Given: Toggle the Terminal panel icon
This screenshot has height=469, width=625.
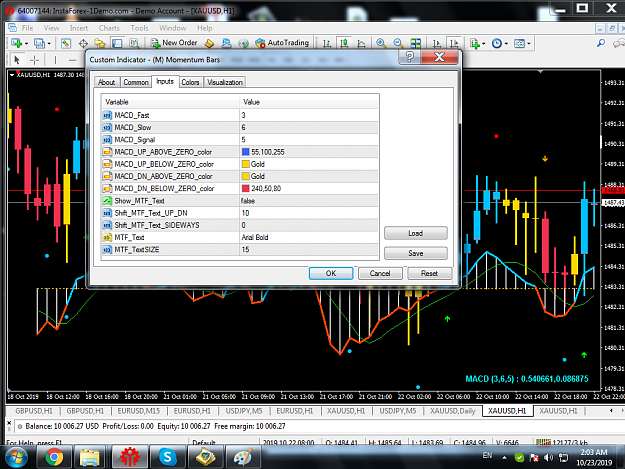Looking at the screenshot, I should point(117,43).
